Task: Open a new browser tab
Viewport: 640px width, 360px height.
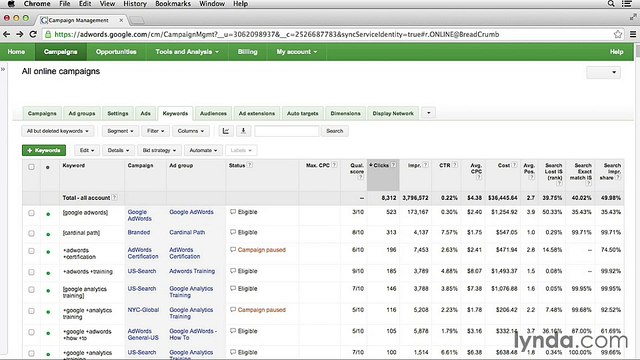Action: 137,20
